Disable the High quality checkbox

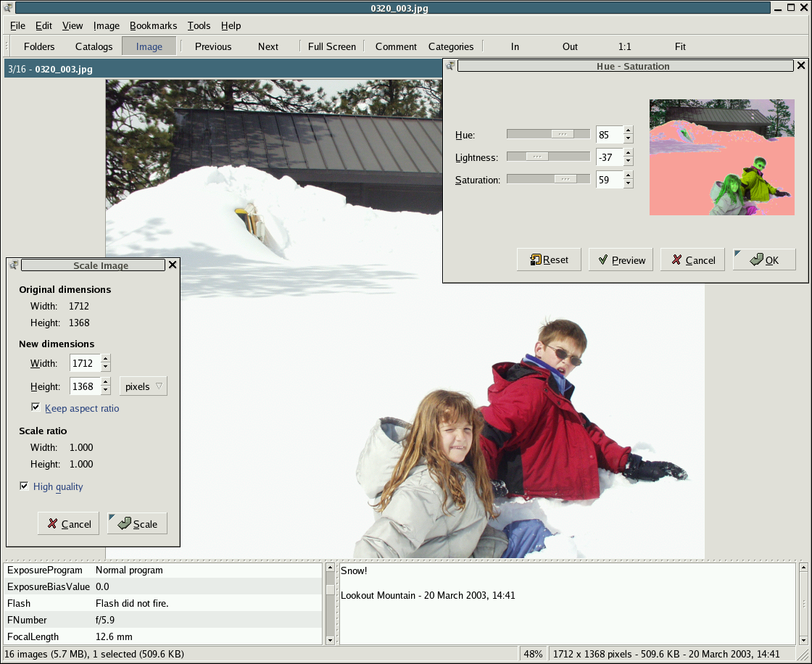point(24,486)
